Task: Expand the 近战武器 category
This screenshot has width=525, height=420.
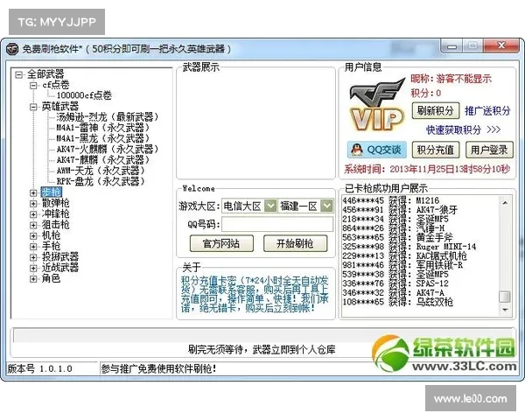Action: click(33, 268)
